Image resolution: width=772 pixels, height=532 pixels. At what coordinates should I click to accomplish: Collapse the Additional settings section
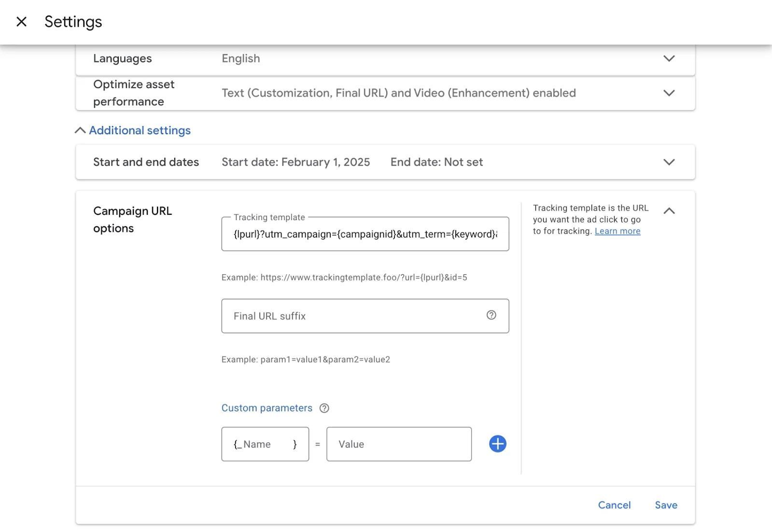point(133,130)
